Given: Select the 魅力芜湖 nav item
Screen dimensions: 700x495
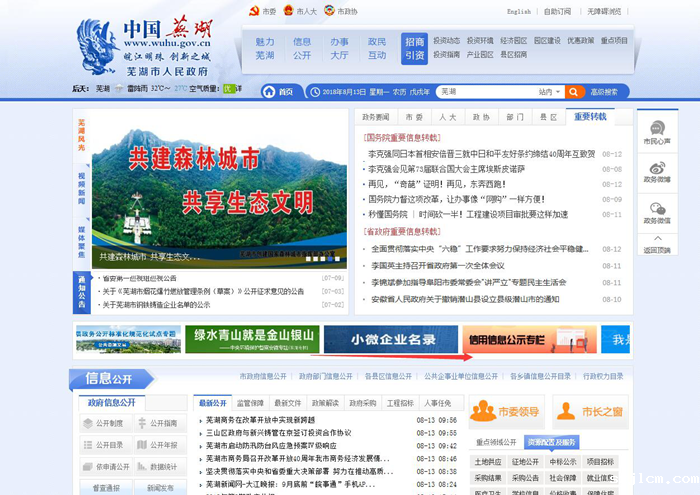Looking at the screenshot, I should (265, 49).
